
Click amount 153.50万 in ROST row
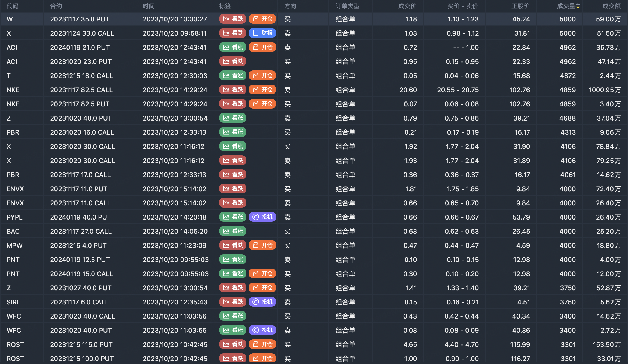click(x=607, y=344)
